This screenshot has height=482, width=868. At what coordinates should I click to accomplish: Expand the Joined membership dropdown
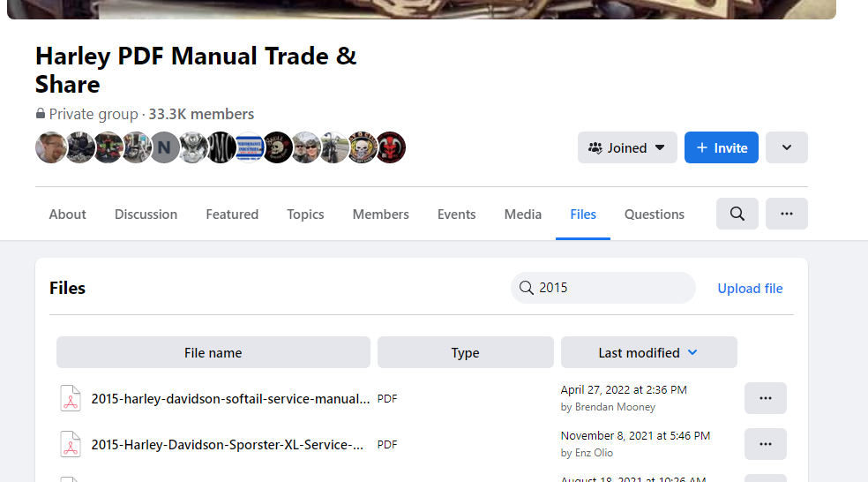pyautogui.click(x=627, y=147)
